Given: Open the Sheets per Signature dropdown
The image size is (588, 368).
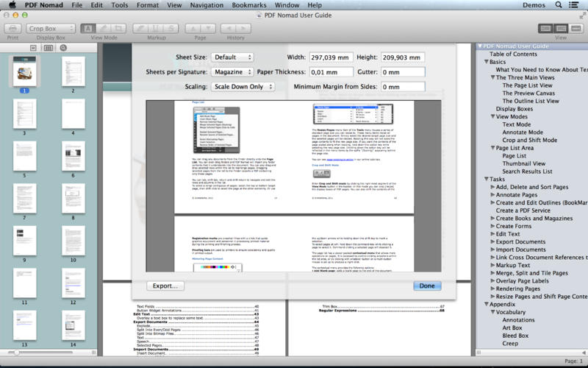Looking at the screenshot, I should [232, 72].
